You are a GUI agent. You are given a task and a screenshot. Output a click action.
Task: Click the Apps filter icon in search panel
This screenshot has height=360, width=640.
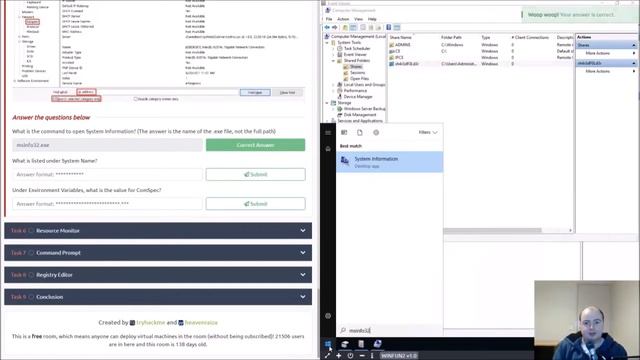[344, 132]
